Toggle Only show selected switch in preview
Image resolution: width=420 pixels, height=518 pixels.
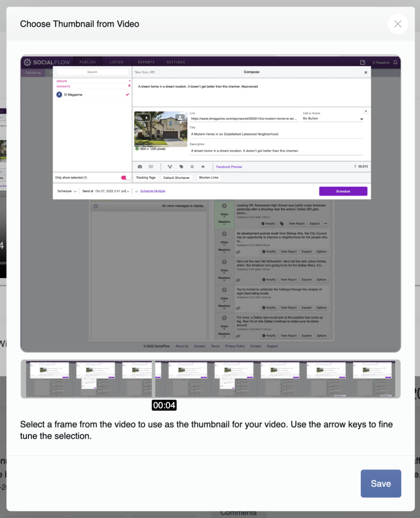coord(125,178)
